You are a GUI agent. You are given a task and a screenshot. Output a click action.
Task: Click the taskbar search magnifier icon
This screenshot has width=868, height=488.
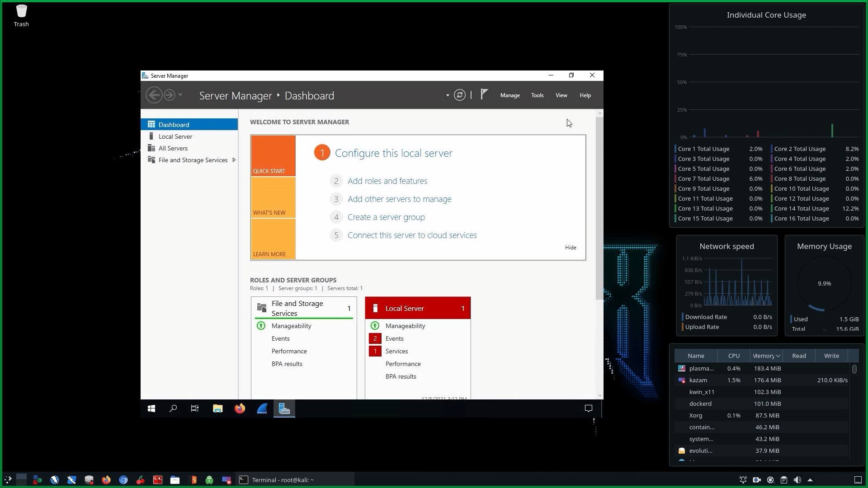pos(173,408)
